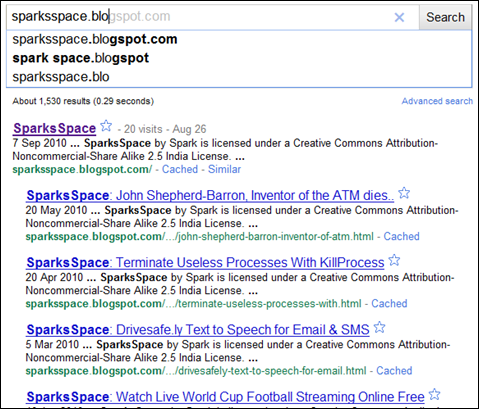
Task: Star the Terminate Useless Processes result
Action: click(394, 260)
